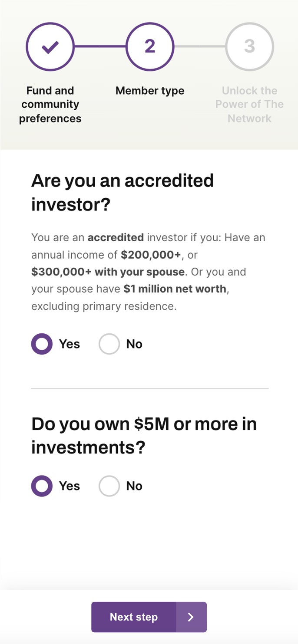Click the Fund and community preferences step label
Viewport: 298px width, 644px height.
pyautogui.click(x=51, y=104)
